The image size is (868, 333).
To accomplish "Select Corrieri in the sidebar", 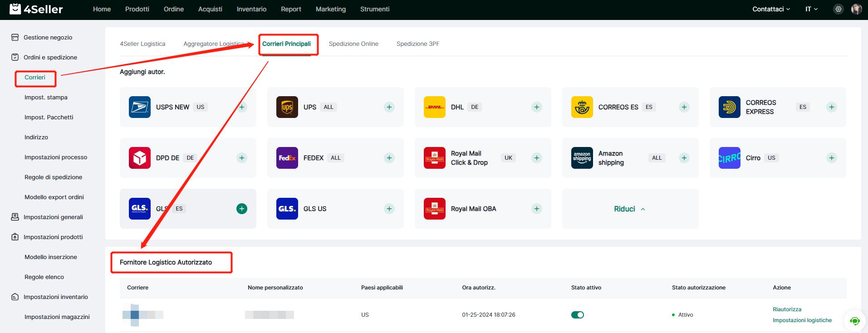I will click(35, 77).
